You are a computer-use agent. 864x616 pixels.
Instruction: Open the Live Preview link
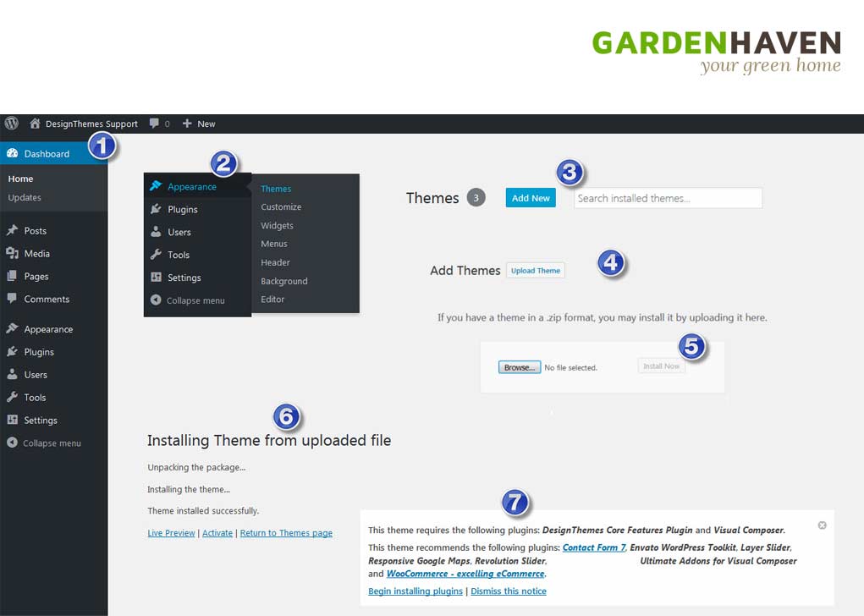(x=172, y=533)
